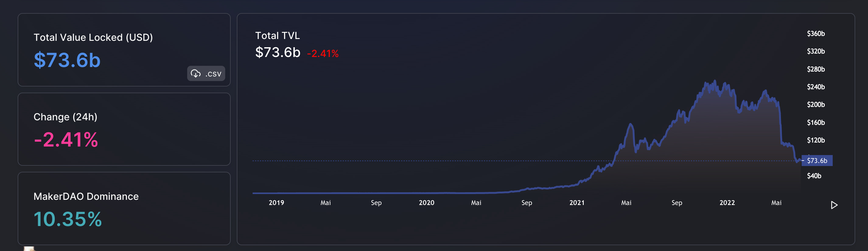Click the Change (24h) label

pos(65,117)
